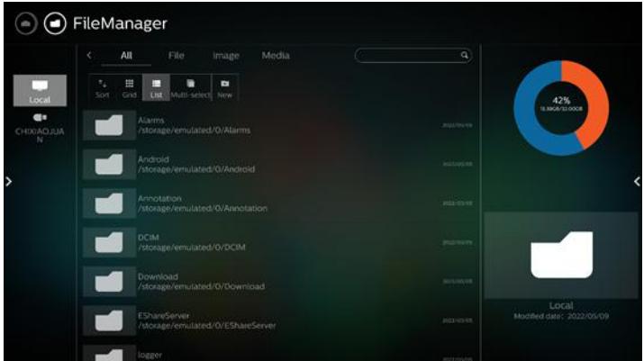Open the Download folder icon
644x361 pixels.
[109, 282]
